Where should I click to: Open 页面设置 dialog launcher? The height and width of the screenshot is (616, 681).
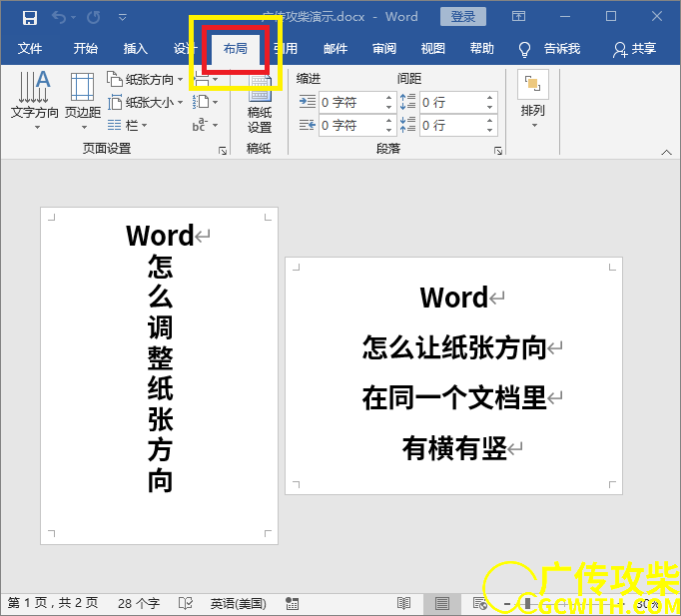(223, 151)
